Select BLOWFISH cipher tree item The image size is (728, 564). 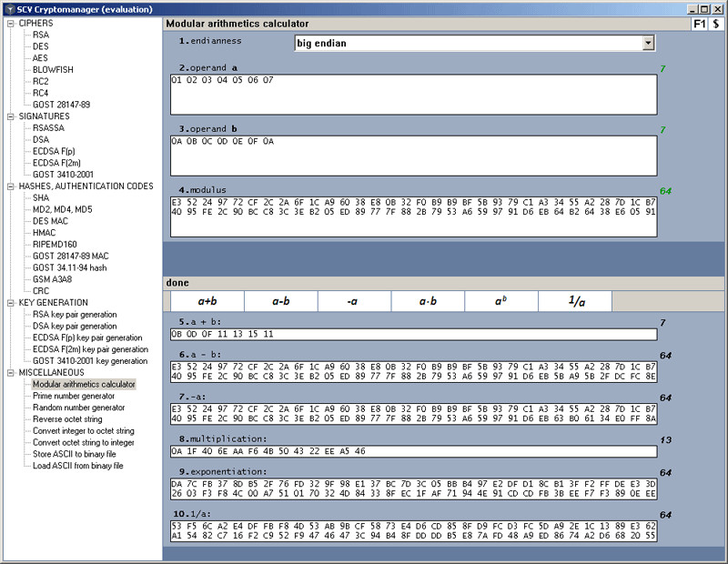pyautogui.click(x=53, y=70)
